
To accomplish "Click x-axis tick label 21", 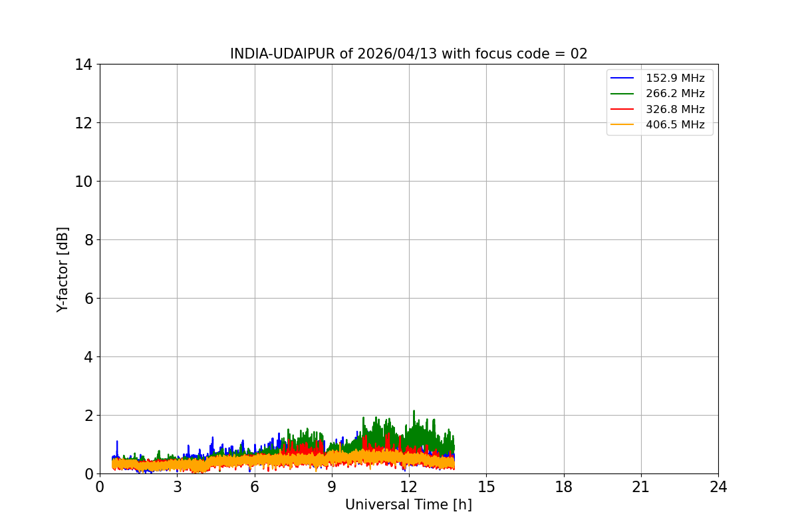I will tap(641, 487).
